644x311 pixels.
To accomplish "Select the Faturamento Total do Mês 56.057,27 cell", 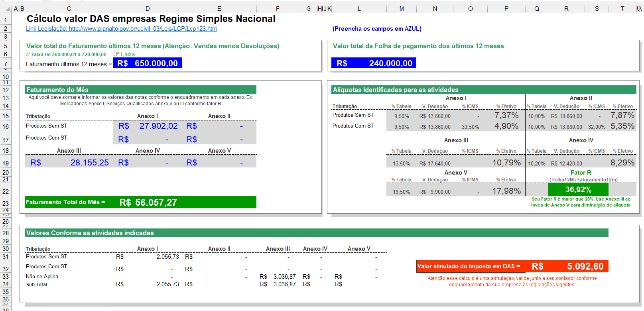I will (x=148, y=202).
